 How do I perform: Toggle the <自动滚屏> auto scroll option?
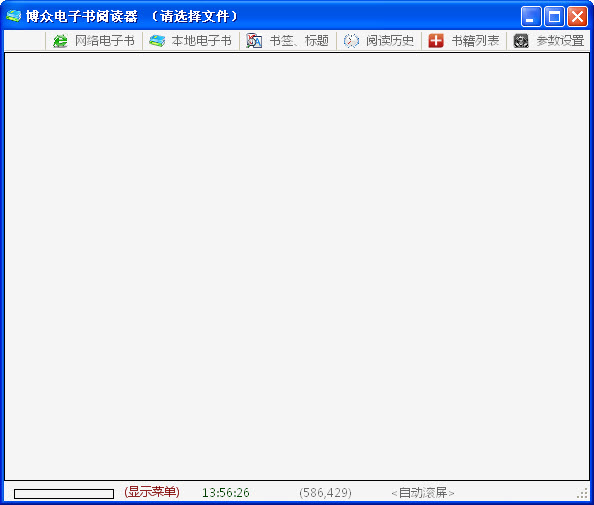(x=423, y=492)
